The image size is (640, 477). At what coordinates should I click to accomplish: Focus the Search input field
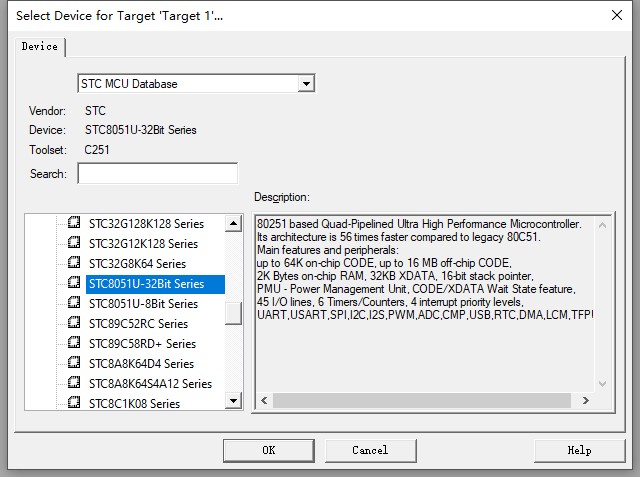[x=158, y=173]
